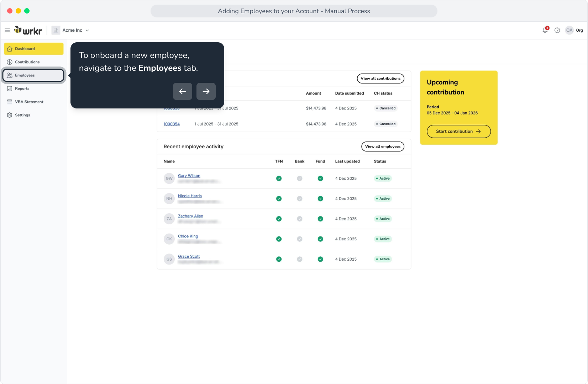The image size is (588, 384).
Task: Click the back arrow in tooltip
Action: click(183, 91)
